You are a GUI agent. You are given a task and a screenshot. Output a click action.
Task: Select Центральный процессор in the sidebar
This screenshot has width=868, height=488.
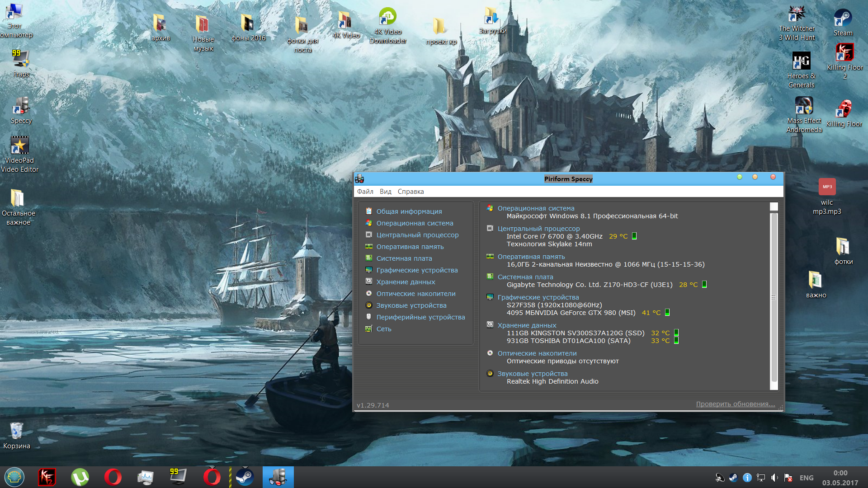pos(417,235)
